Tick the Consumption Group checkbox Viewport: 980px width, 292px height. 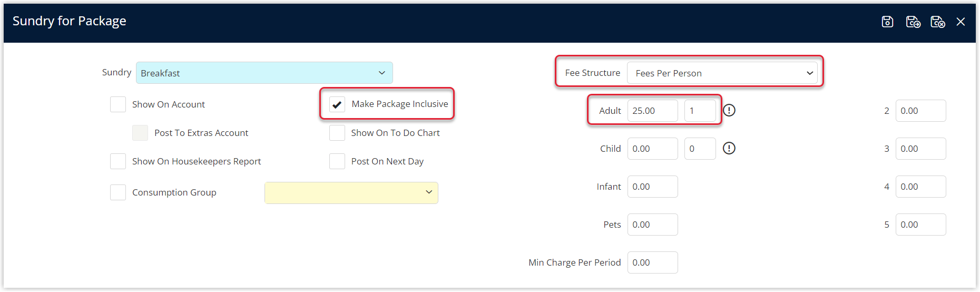118,192
